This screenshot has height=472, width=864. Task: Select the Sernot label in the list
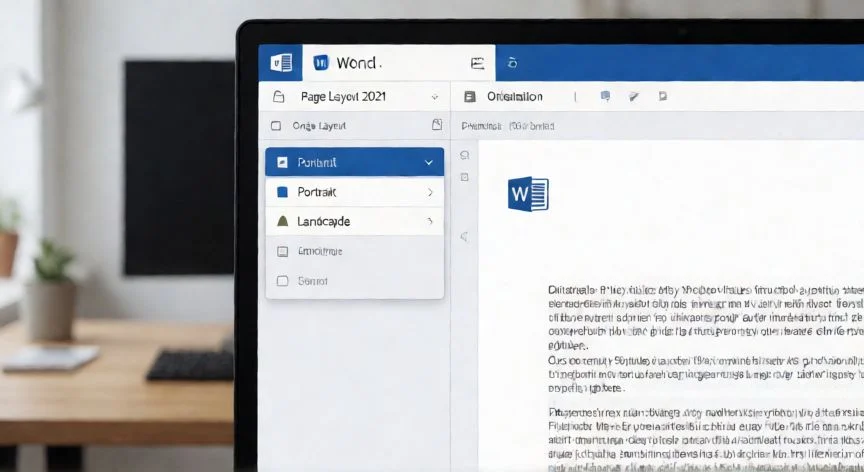point(312,281)
